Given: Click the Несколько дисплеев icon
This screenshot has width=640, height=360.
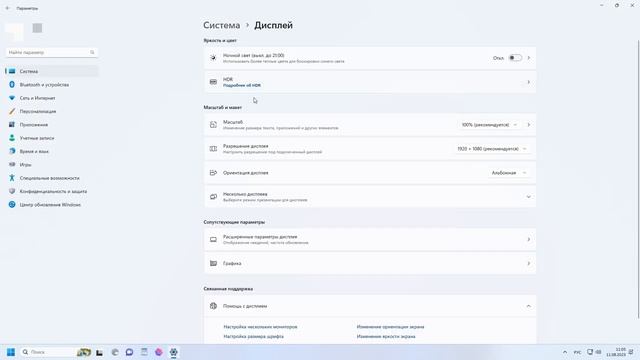Looking at the screenshot, I should click(213, 197).
